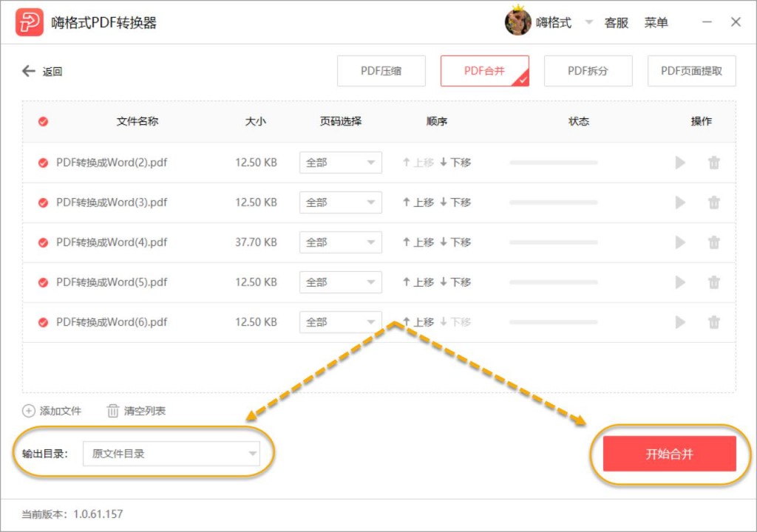
Task: Open page selection dropdown for Word(3).pdf
Action: tap(340, 202)
